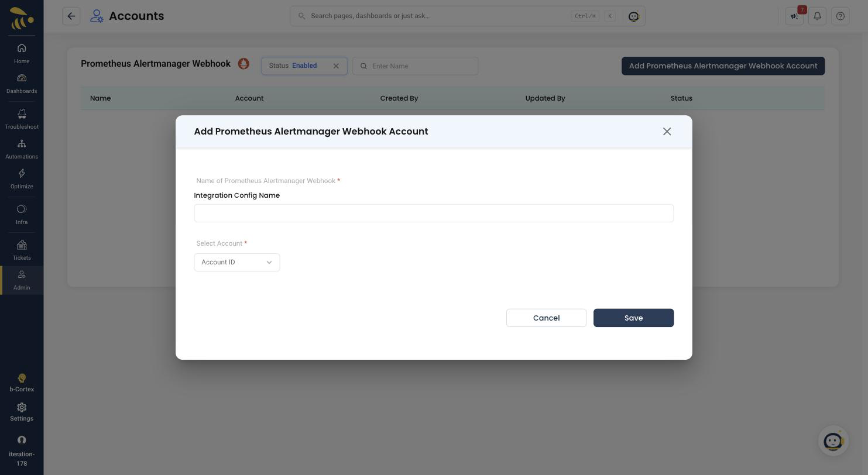This screenshot has height=475, width=868.
Task: Select the Admin sidebar item
Action: (x=22, y=280)
